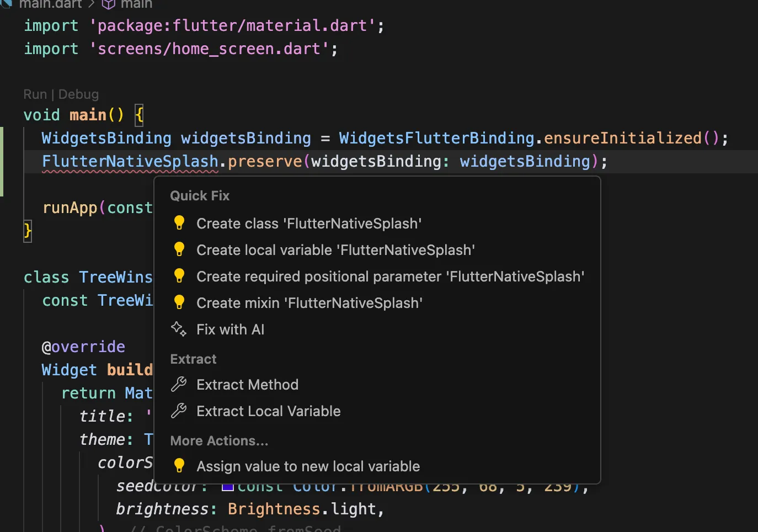Open main symbol breadcrumb item
The image size is (758, 532).
136,4
